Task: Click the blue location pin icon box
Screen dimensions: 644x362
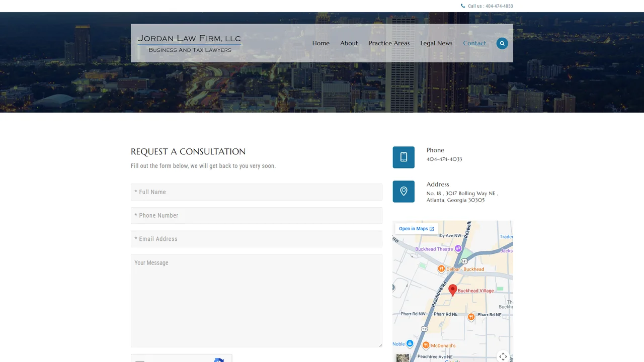Action: pos(404,192)
